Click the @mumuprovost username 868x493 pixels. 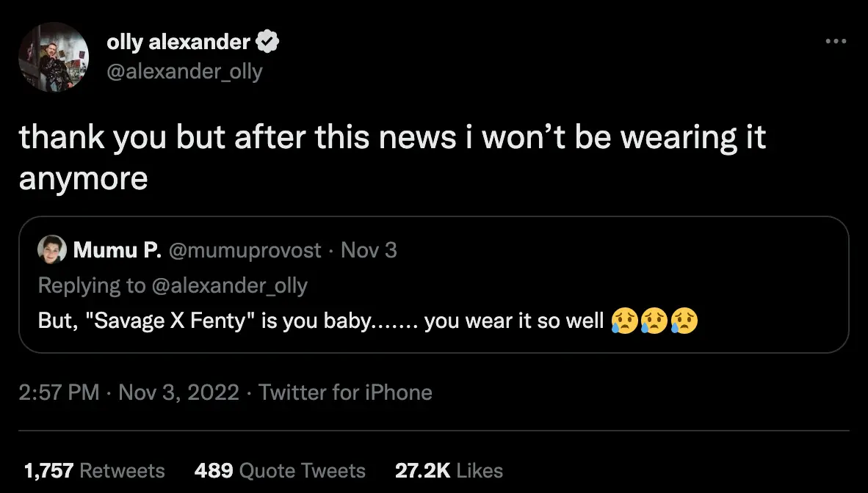point(246,249)
